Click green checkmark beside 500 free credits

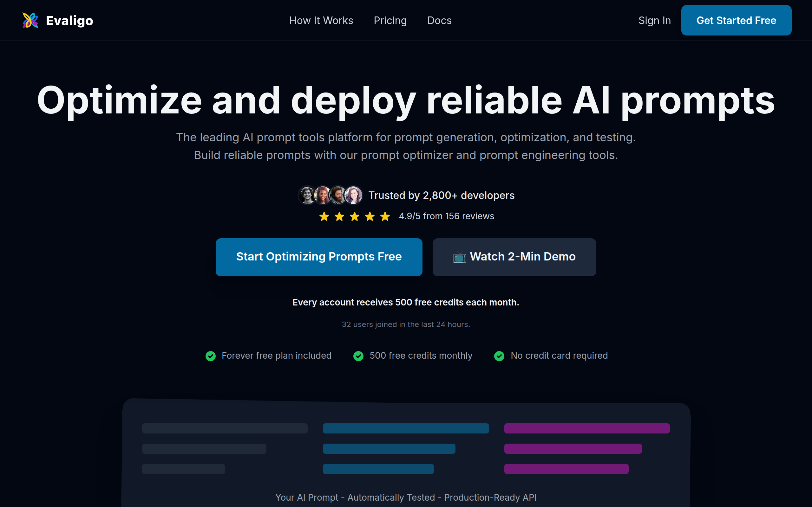pos(358,356)
